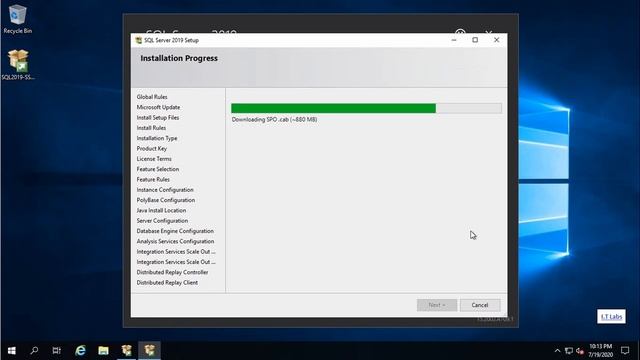Select the Microsoft Update step
Viewport: 640px width, 360px height.
(158, 107)
